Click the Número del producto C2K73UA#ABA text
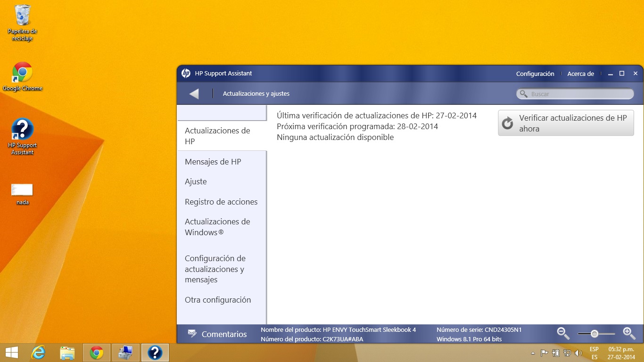This screenshot has width=644, height=362. (312, 339)
